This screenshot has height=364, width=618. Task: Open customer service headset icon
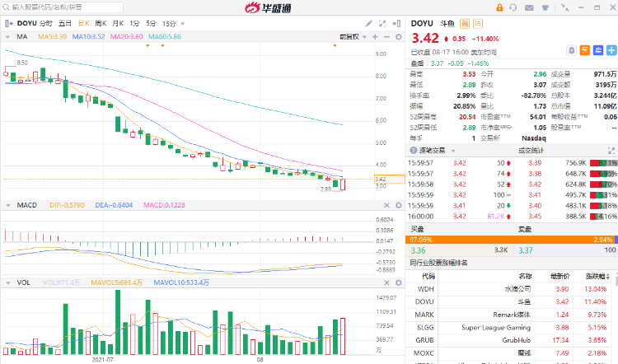[513, 7]
